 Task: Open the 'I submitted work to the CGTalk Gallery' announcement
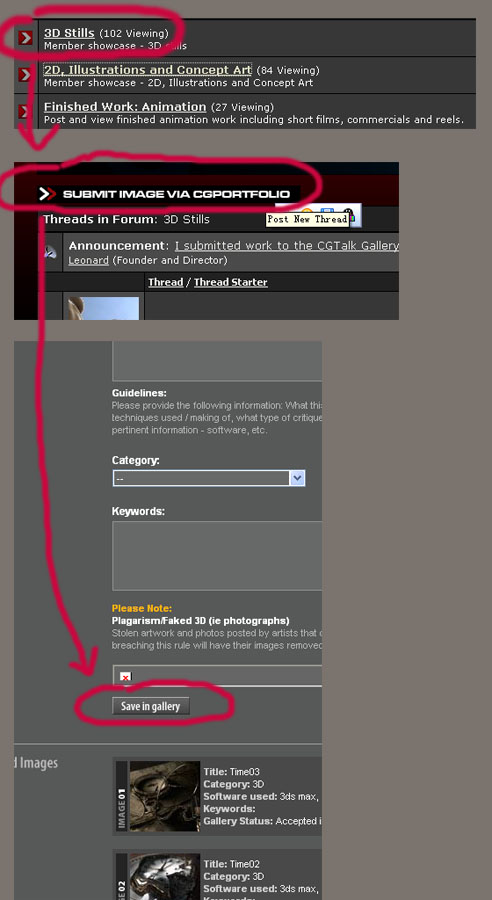coord(286,246)
